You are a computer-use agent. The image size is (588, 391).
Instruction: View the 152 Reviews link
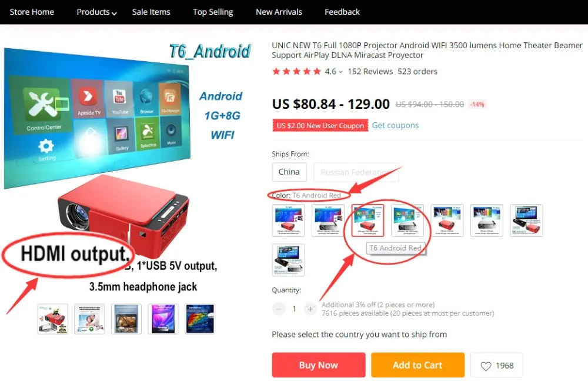[370, 71]
